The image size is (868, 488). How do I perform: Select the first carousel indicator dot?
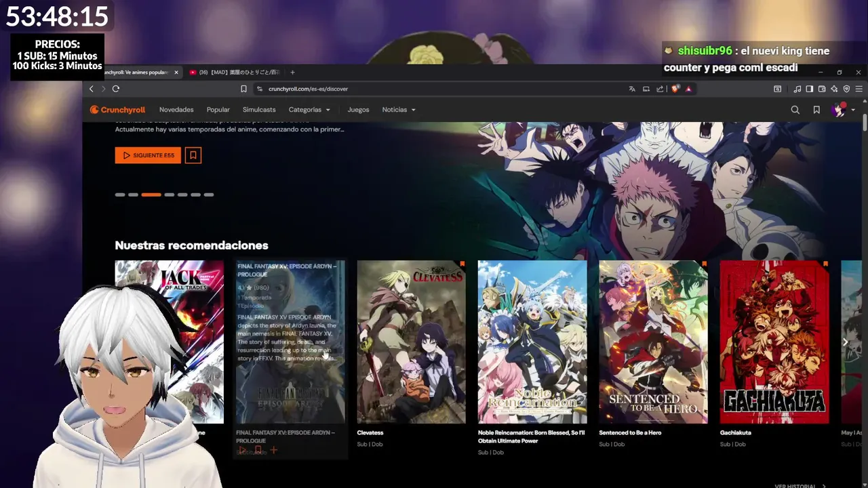(120, 195)
